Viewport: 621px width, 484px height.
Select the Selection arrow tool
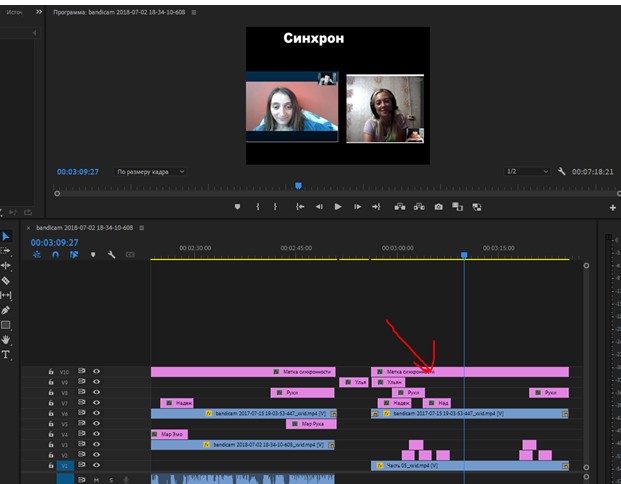(6, 236)
